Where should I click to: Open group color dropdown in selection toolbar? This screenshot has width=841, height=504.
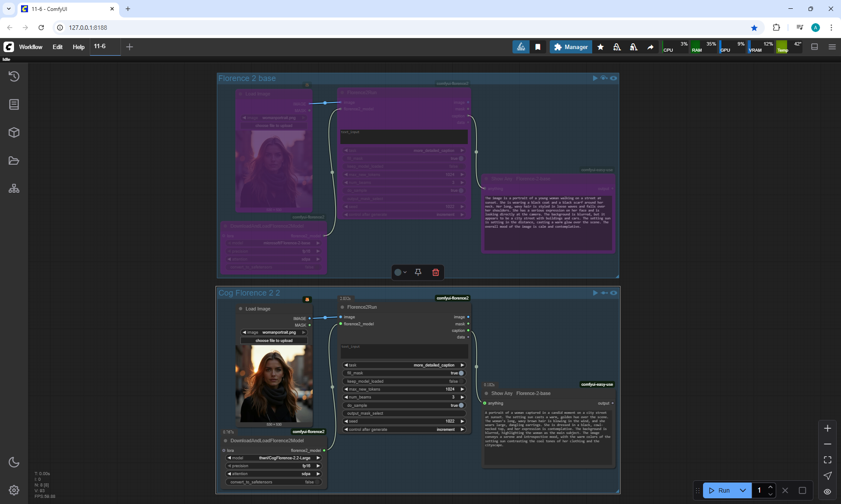click(x=400, y=272)
